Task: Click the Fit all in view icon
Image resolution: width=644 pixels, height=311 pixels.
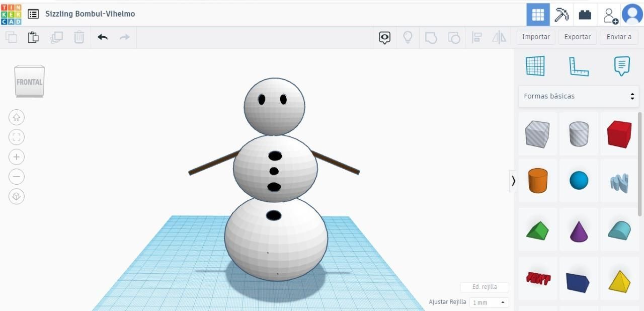Action: coord(17,137)
